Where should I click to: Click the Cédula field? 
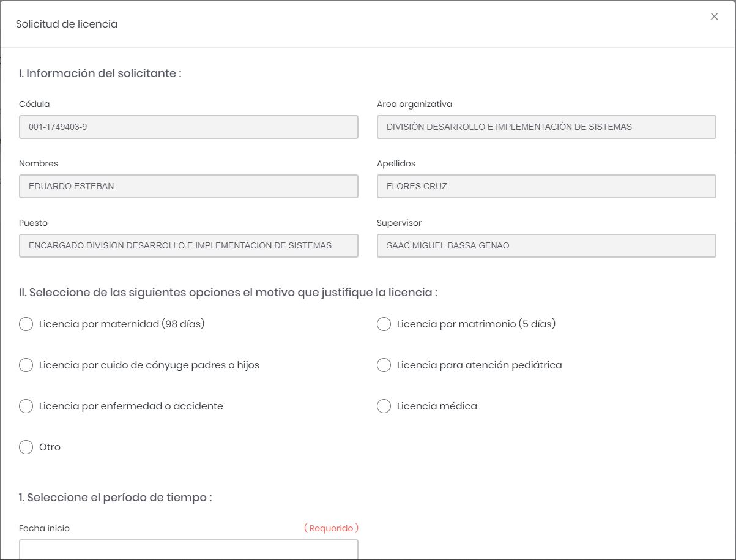click(x=188, y=127)
